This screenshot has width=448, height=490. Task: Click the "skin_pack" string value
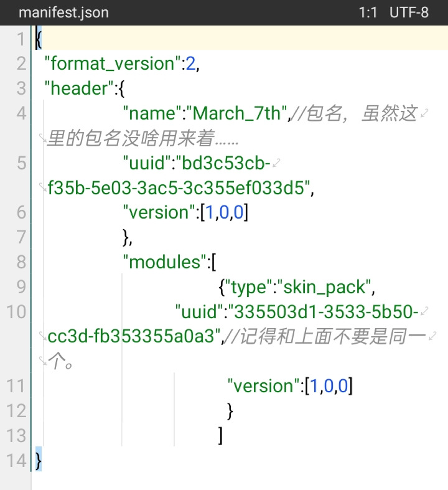click(x=324, y=287)
